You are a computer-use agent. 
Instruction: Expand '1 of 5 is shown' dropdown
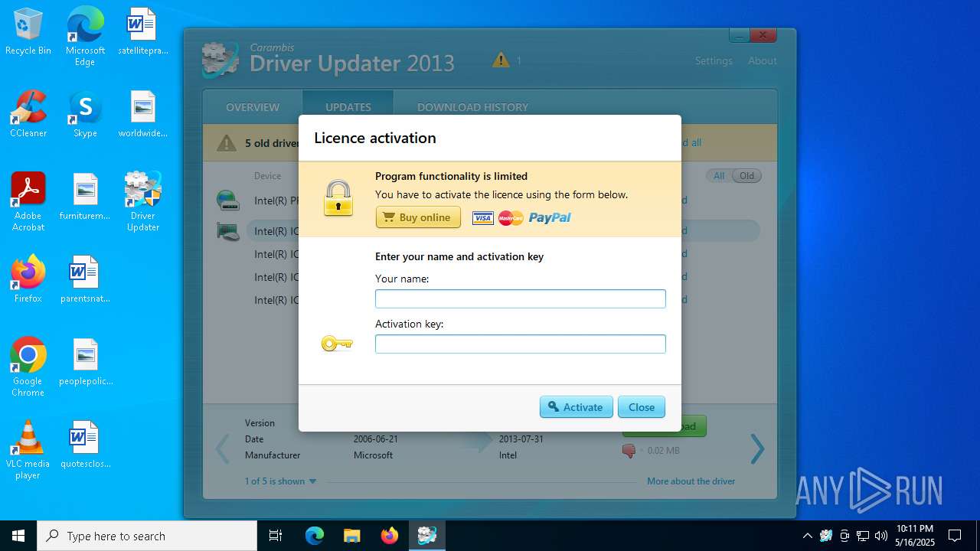click(x=280, y=481)
